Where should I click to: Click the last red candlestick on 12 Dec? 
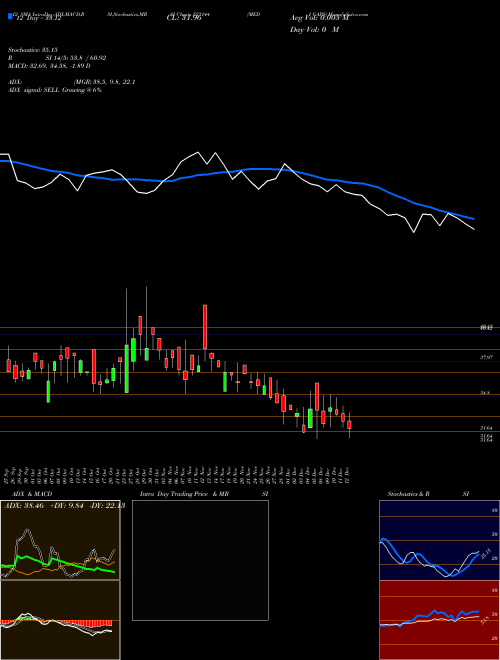(349, 425)
